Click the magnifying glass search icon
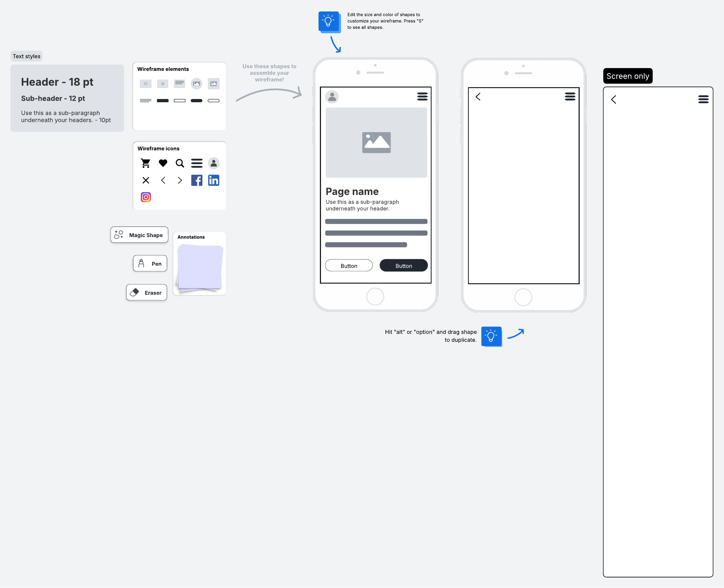This screenshot has width=724, height=588. (180, 163)
